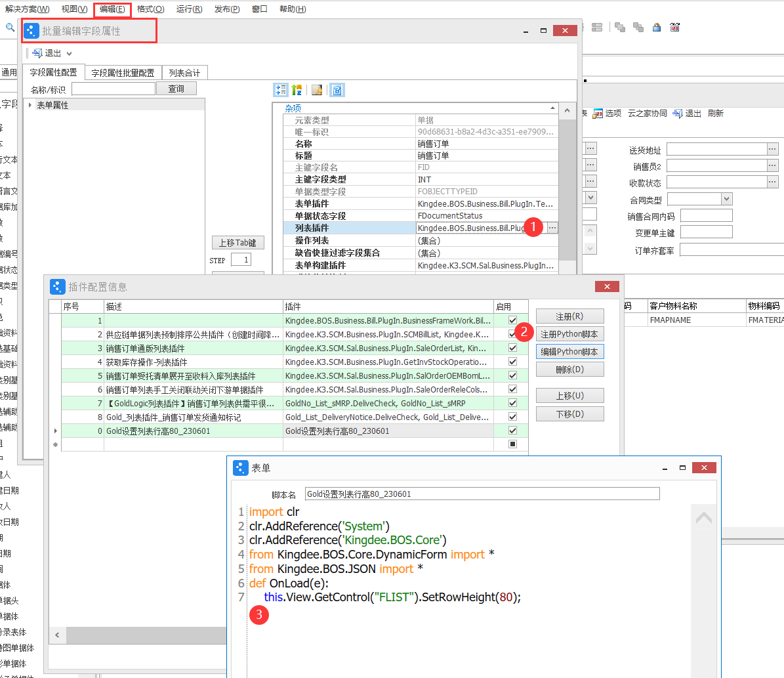Toggle 启用 checkbox in the empty new row

tap(512, 444)
